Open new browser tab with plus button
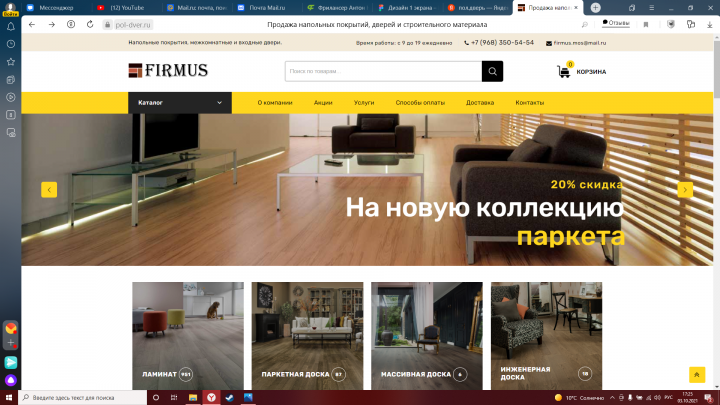This screenshot has width=720, height=405. pos(595,8)
